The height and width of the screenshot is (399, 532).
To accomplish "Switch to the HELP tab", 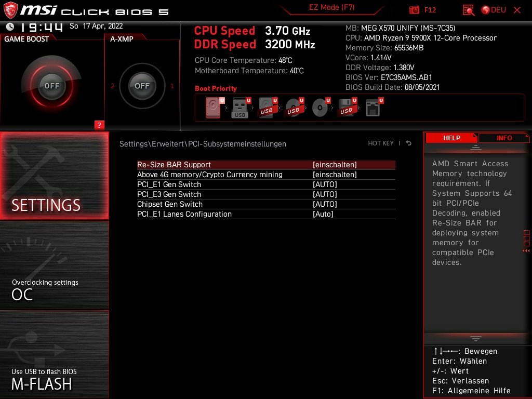I will (451, 138).
